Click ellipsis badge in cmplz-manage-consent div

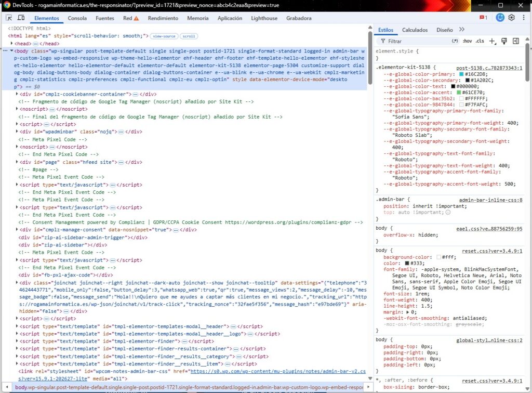176,230
